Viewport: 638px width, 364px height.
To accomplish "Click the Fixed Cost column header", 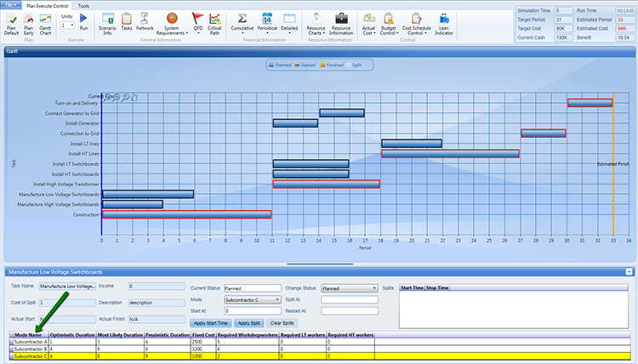I will (x=203, y=335).
